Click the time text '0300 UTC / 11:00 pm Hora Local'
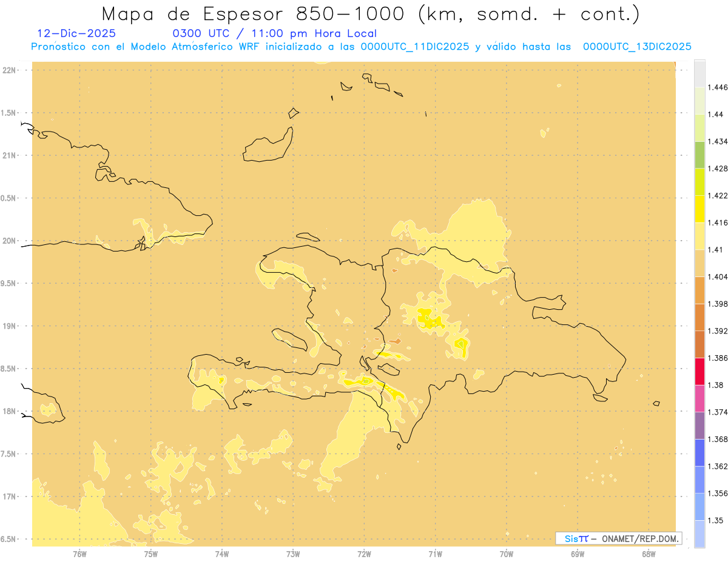 (275, 34)
